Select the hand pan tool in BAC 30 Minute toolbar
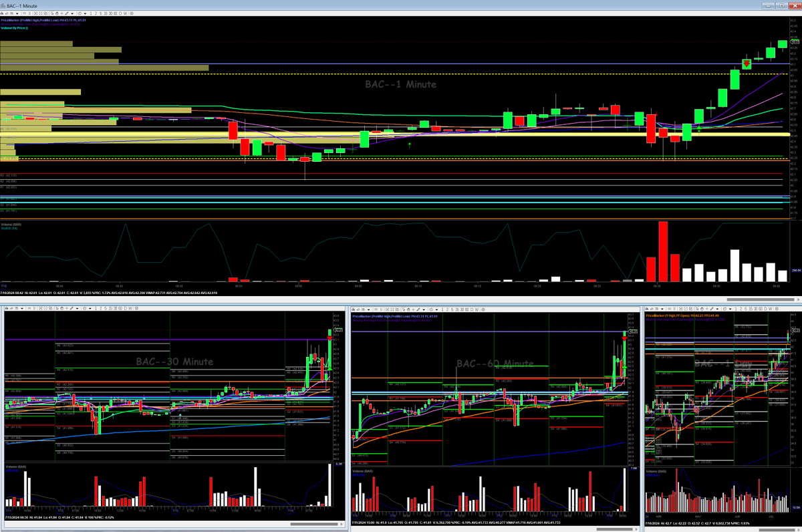 coord(62,308)
